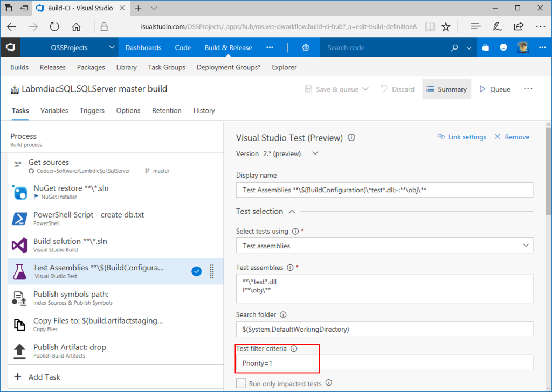This screenshot has height=392, width=552.
Task: Toggle the checkmark on Test Assemblies task
Action: pyautogui.click(x=196, y=271)
